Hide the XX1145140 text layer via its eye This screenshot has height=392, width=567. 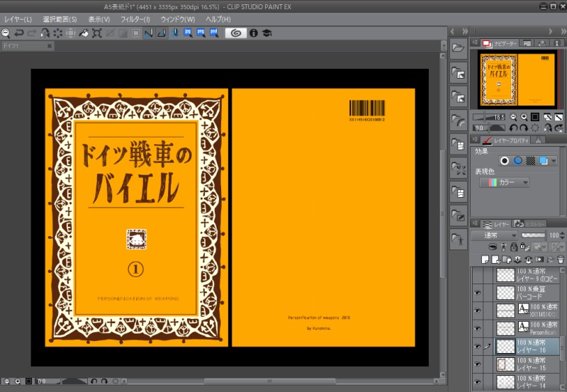477,310
